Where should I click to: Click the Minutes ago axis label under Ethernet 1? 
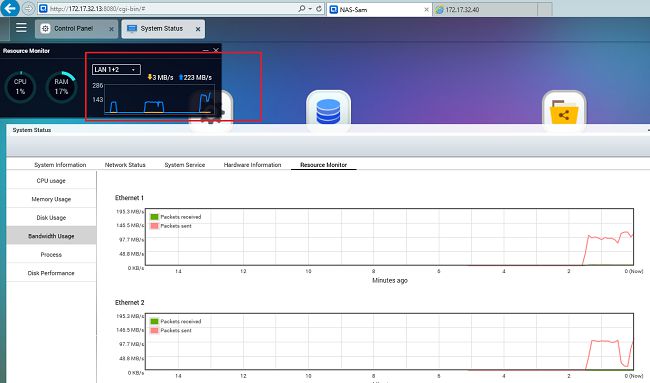pos(390,281)
